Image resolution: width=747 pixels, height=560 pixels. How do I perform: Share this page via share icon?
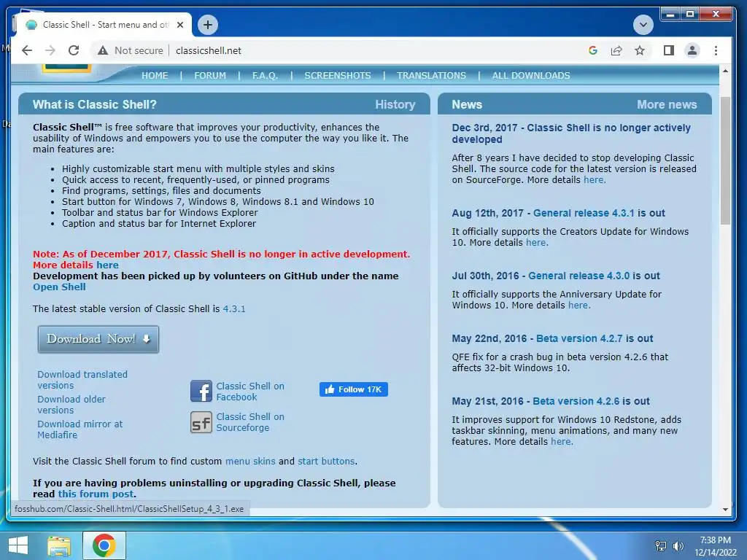(x=616, y=50)
